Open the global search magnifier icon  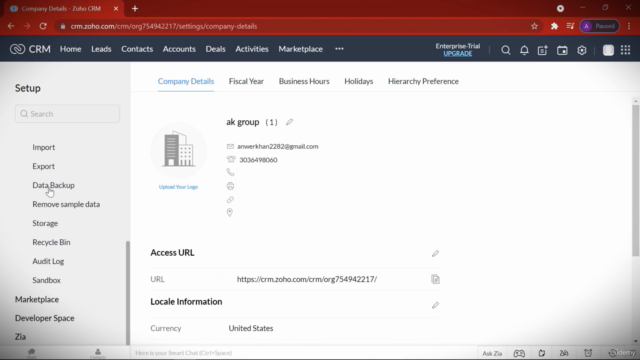[x=505, y=50]
